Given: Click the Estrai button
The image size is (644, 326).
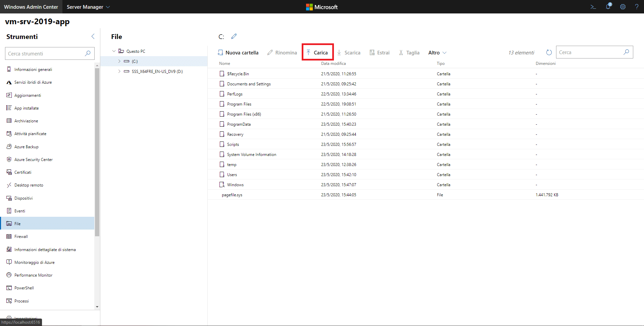Looking at the screenshot, I should click(x=380, y=52).
